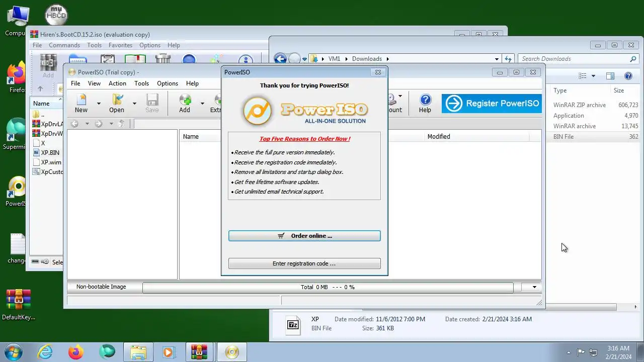Image resolution: width=644 pixels, height=362 pixels.
Task: Click the forward arrow in PowerISO navigation bar
Action: point(99,124)
